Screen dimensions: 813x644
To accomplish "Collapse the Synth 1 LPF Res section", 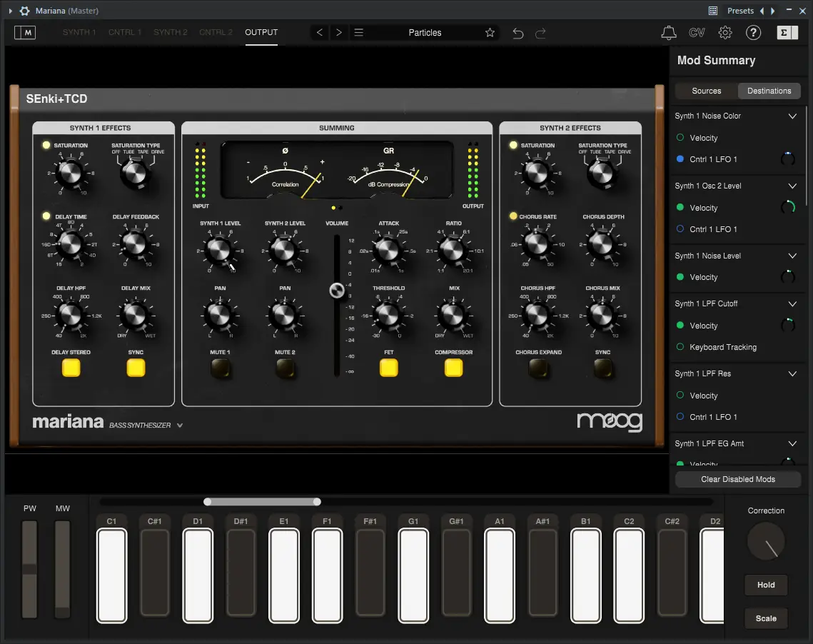I will tap(792, 374).
